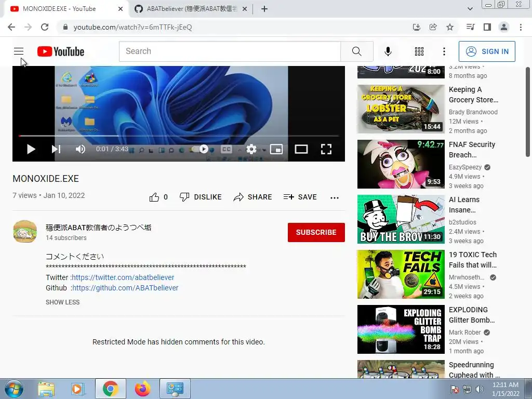Click the browser forward arrow
The image size is (532, 399).
(x=28, y=27)
